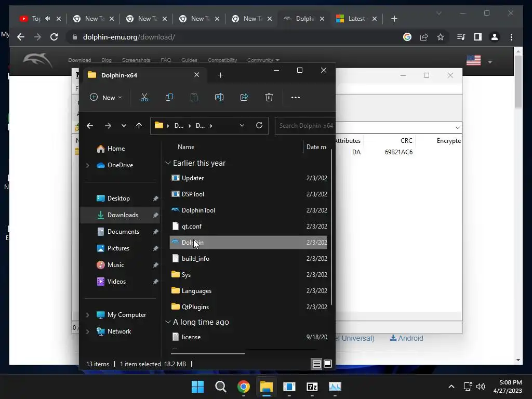Viewport: 532px width, 399px height.
Task: Open Chrome media controls icon
Action: point(461,37)
